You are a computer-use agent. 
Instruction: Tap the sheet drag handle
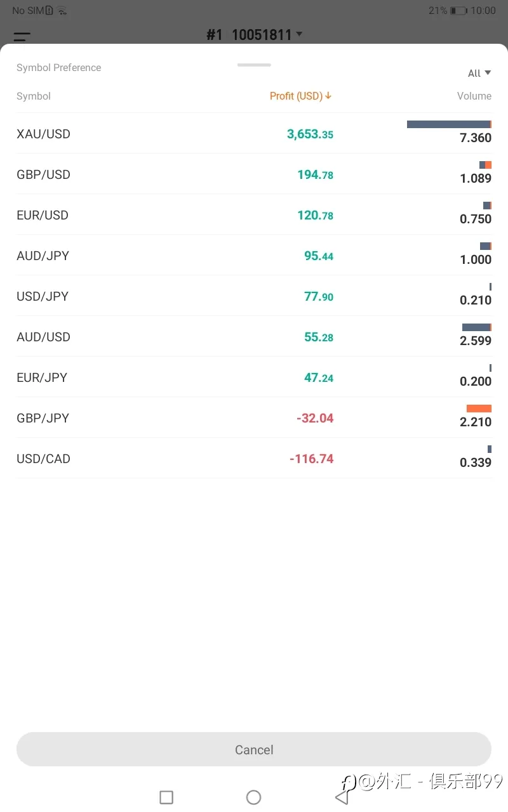[254, 65]
